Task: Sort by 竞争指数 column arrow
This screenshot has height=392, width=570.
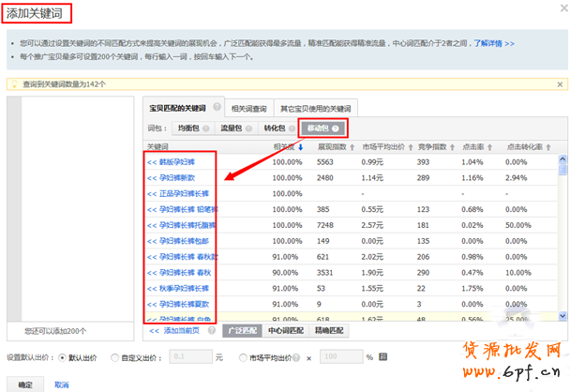Action: coord(452,147)
